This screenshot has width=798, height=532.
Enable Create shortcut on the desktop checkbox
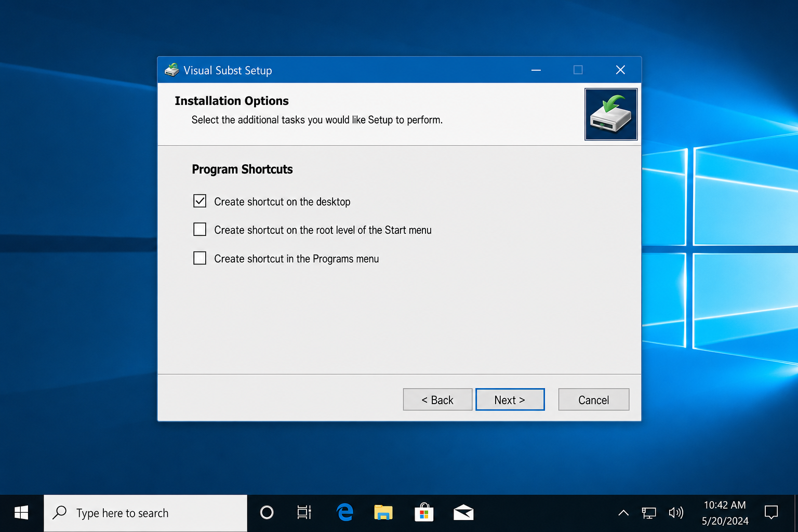pyautogui.click(x=200, y=201)
